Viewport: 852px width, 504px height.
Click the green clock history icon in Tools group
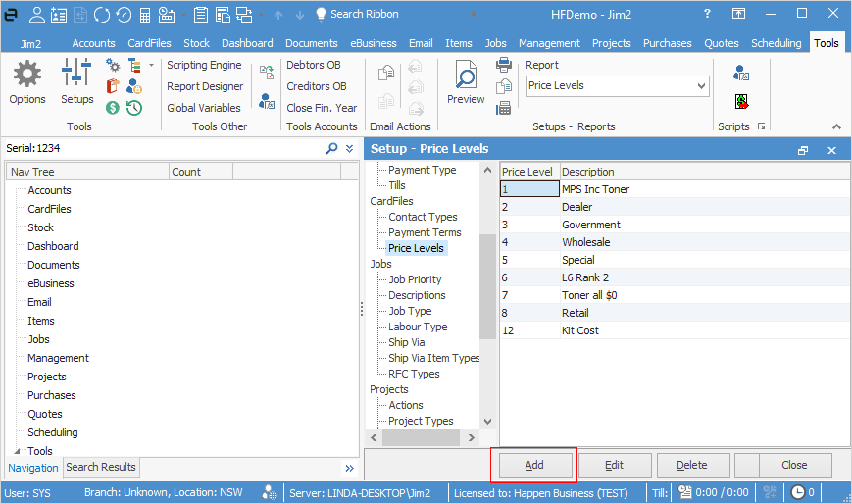pos(134,108)
